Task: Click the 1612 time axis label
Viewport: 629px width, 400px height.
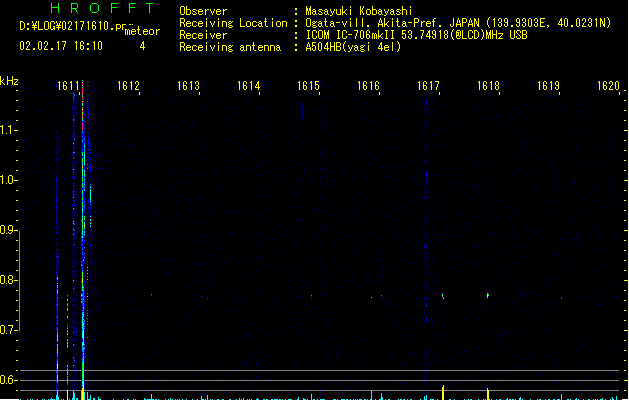Action: (x=128, y=86)
